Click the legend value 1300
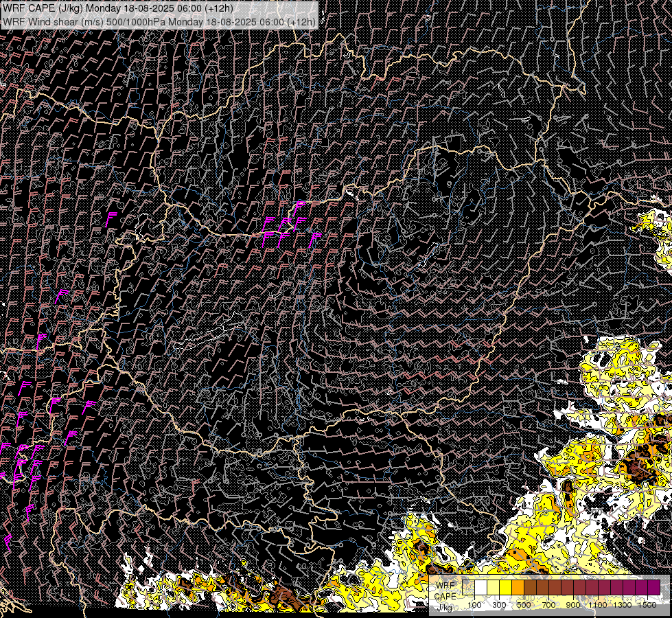672x618 pixels. click(623, 605)
